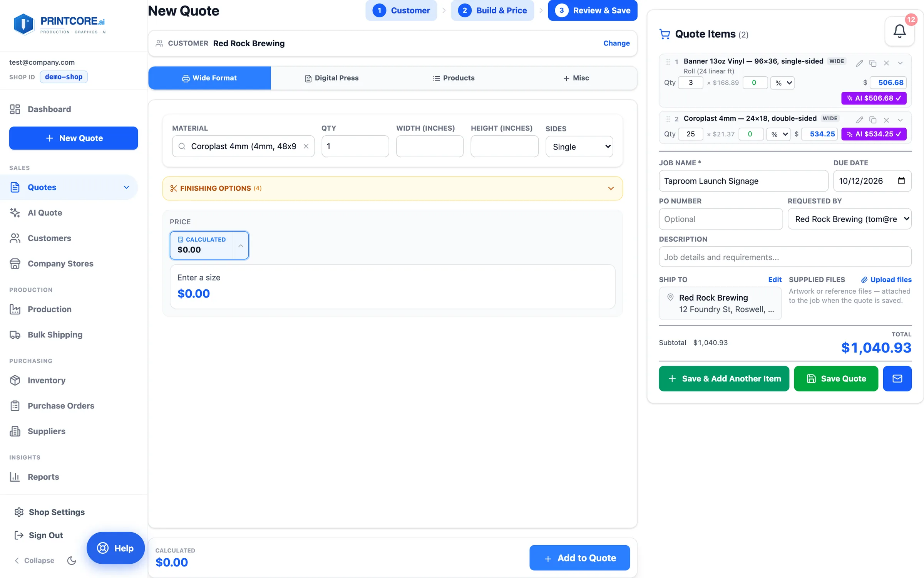Click the email quote envelope button
Image resolution: width=924 pixels, height=578 pixels.
point(897,378)
